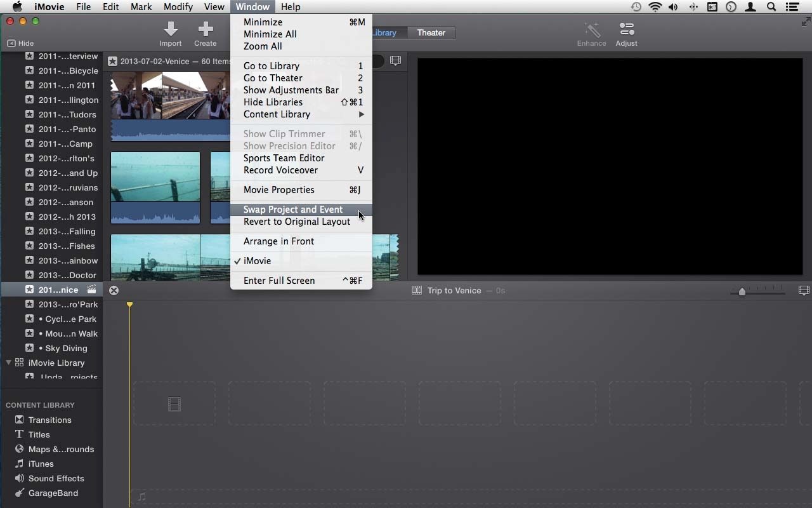
Task: Choose Arrange in Front
Action: [301, 241]
